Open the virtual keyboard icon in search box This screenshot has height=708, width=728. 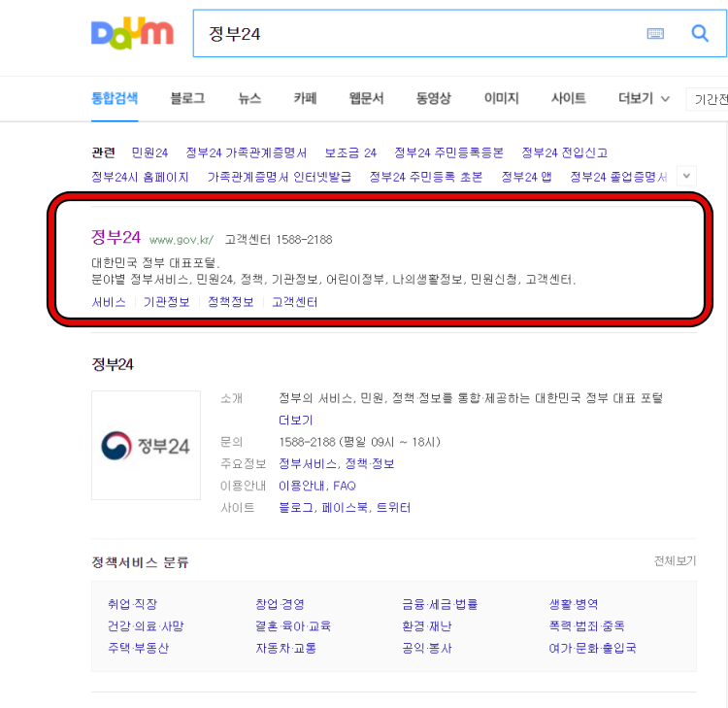coord(655,33)
